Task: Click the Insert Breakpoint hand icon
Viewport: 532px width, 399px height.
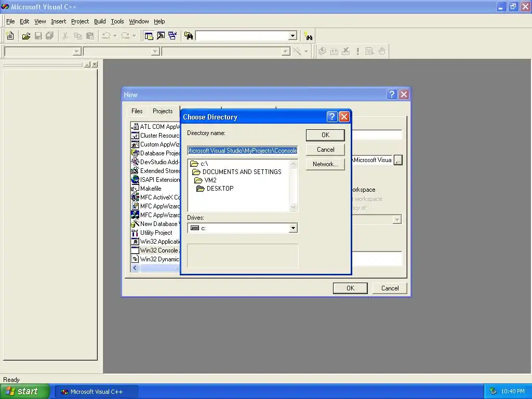Action: (x=382, y=51)
